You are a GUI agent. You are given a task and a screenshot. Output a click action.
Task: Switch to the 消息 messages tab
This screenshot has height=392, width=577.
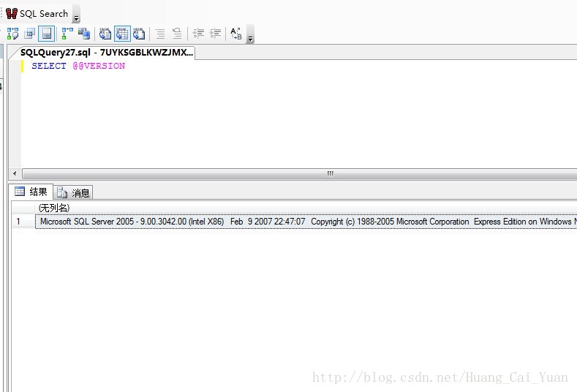[x=74, y=192]
